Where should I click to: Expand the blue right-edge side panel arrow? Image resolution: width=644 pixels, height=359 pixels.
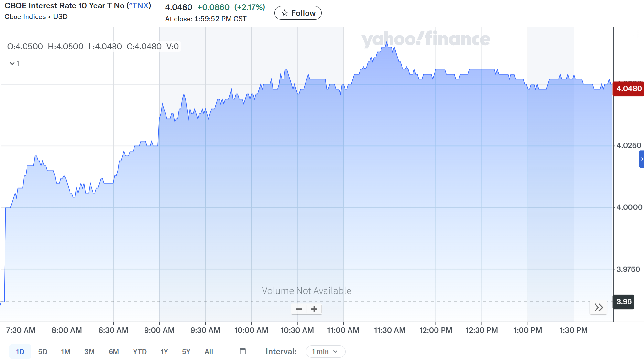click(x=642, y=159)
